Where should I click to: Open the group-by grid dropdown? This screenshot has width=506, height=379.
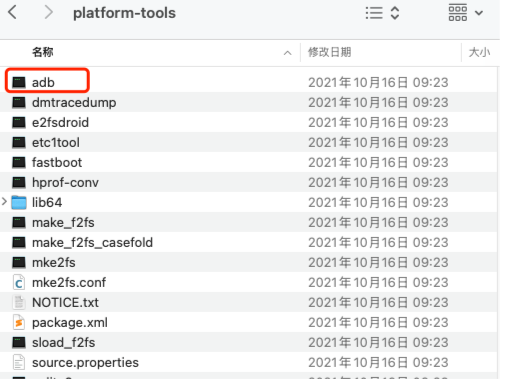click(x=466, y=13)
